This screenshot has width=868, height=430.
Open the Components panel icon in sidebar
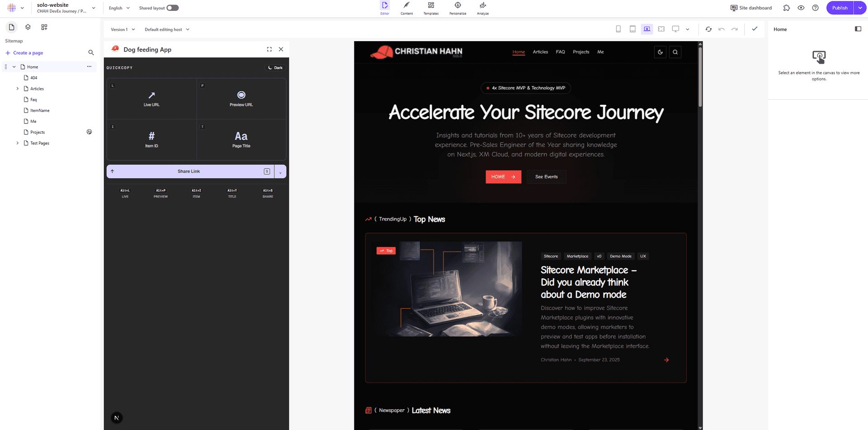point(44,27)
